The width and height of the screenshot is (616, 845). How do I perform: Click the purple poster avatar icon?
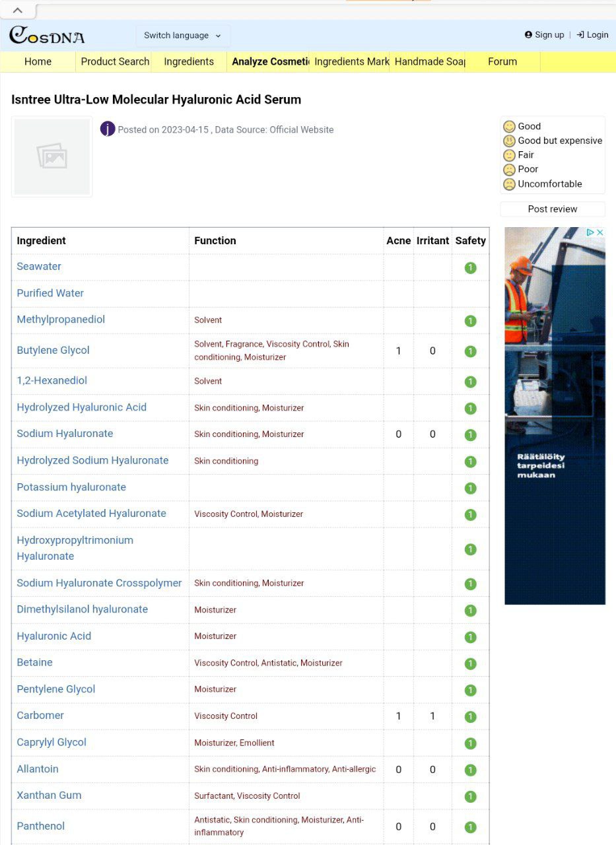[108, 129]
